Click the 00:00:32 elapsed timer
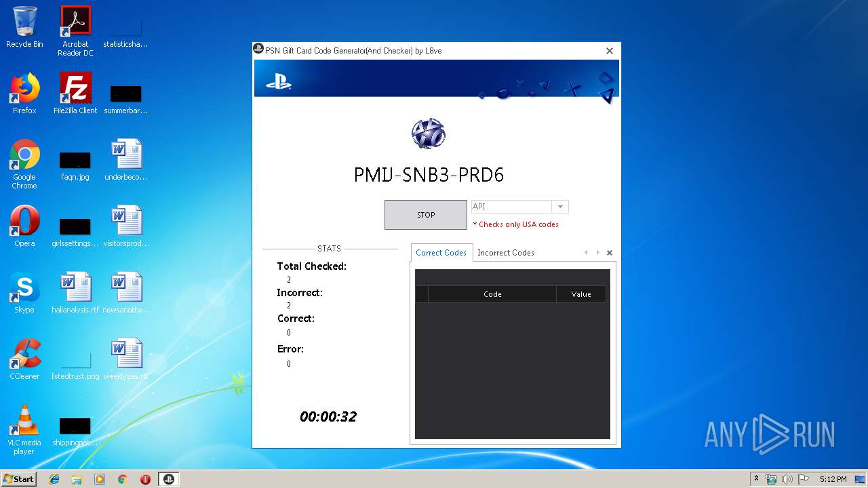Viewport: 868px width, 488px height. [328, 417]
